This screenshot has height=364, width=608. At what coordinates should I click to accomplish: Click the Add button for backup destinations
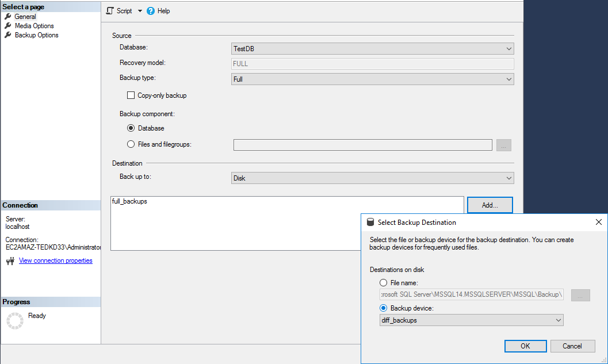click(490, 205)
